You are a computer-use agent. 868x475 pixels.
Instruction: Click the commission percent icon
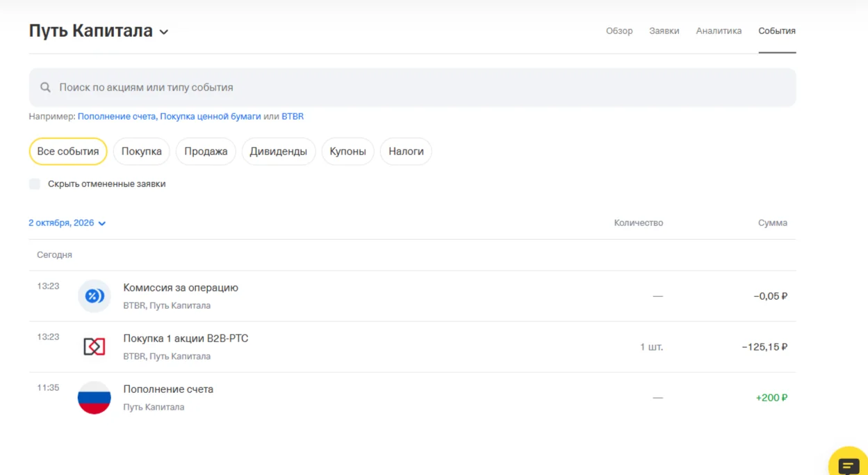point(95,296)
